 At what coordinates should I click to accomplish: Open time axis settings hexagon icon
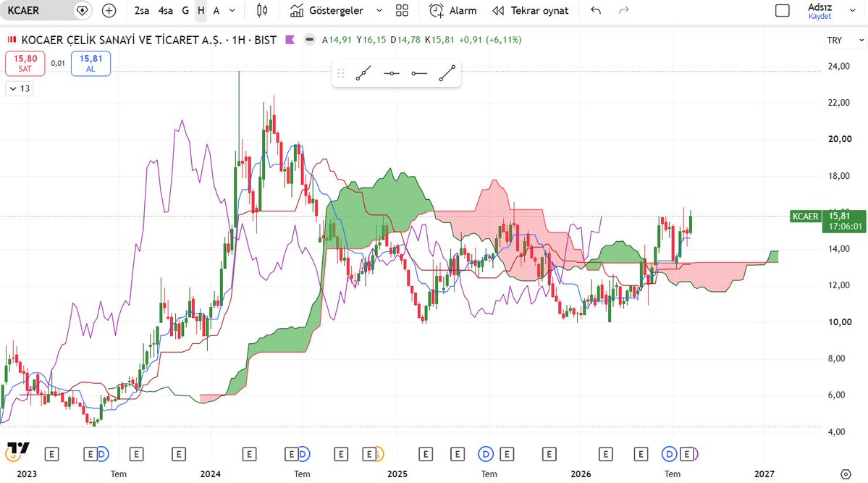click(846, 474)
